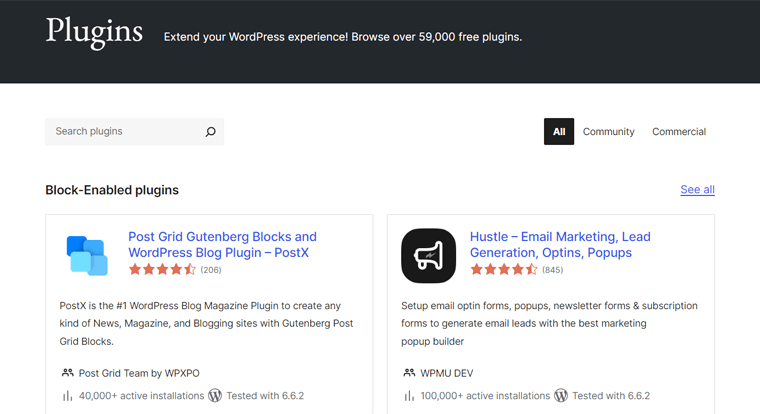This screenshot has width=760, height=414.
Task: Click the bar chart icon by 40,000+ installations
Action: point(67,396)
